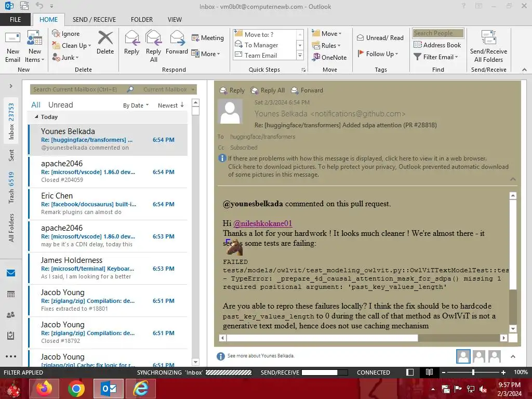Open the New Items menu

pos(35,46)
